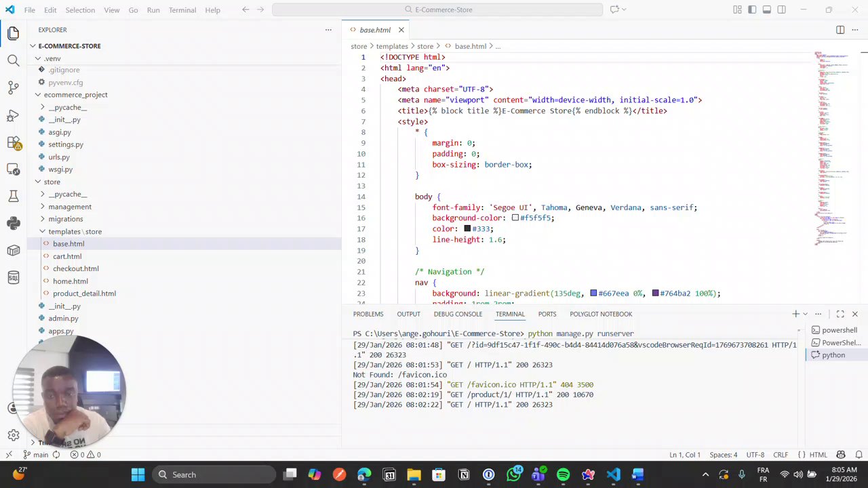Click the New Terminal plus icon
The image size is (868, 488).
coord(795,314)
